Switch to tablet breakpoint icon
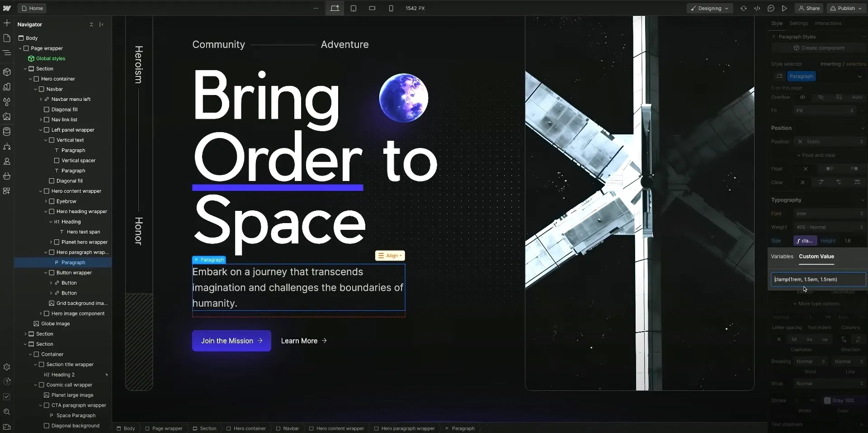This screenshot has height=433, width=868. pos(354,8)
